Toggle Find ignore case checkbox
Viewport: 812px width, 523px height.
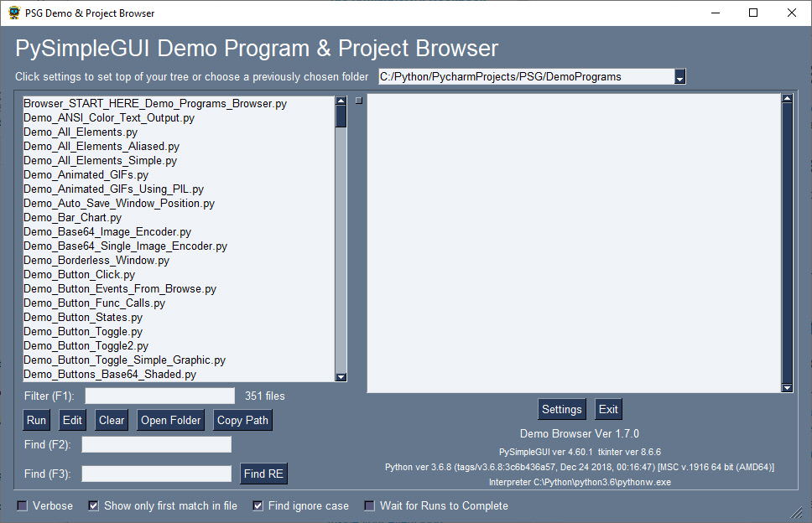tap(258, 505)
